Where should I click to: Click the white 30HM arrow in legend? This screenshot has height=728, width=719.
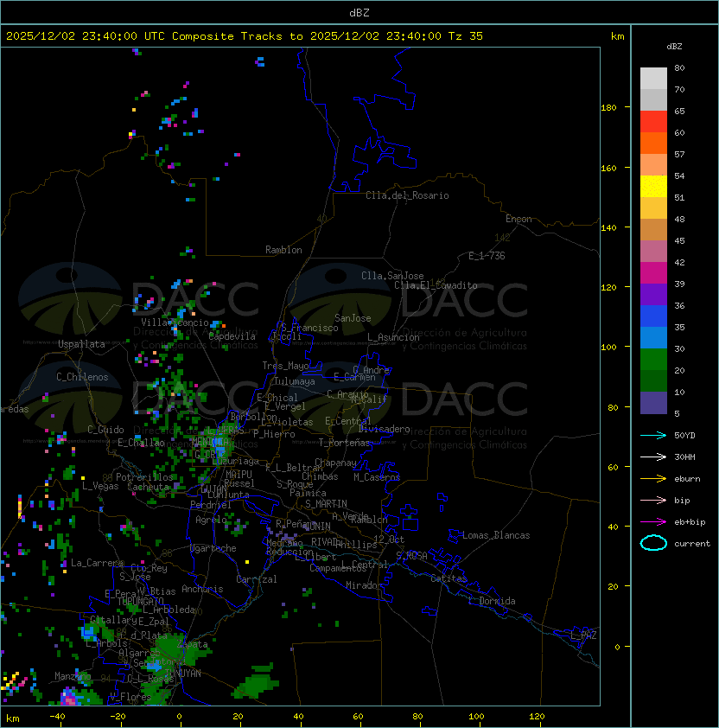(653, 457)
